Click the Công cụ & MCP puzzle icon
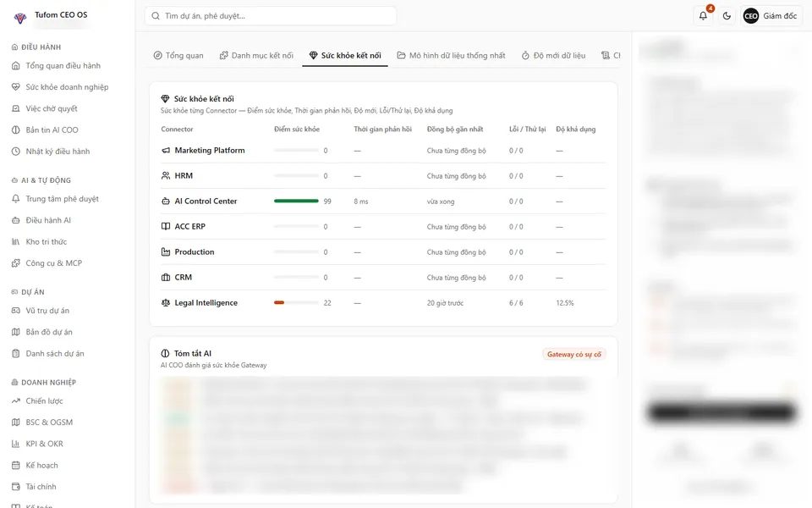Viewport: 812px width, 508px height. click(15, 263)
